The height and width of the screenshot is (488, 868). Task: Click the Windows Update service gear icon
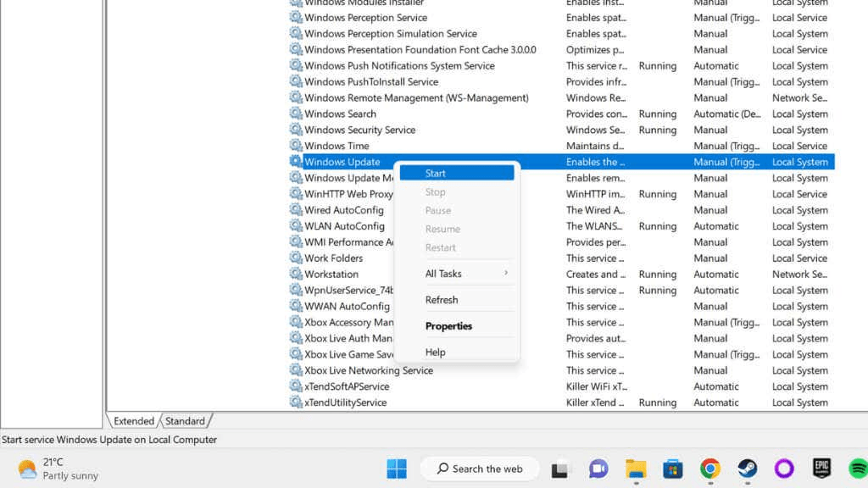click(296, 161)
